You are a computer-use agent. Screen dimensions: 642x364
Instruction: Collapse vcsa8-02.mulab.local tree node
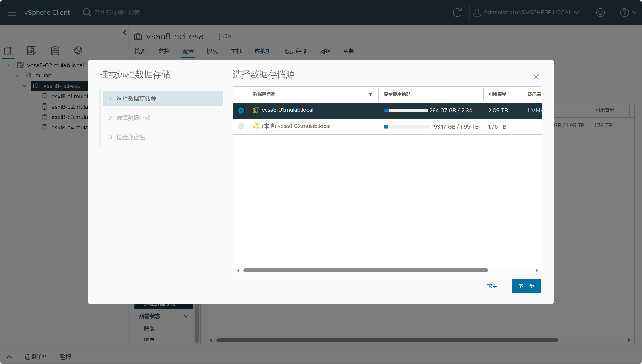(x=9, y=65)
